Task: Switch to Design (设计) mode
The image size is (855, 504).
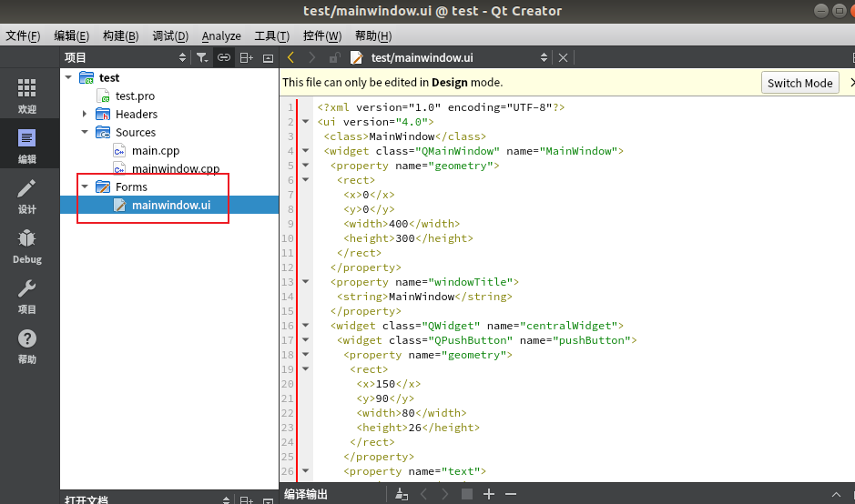Action: pyautogui.click(x=26, y=196)
